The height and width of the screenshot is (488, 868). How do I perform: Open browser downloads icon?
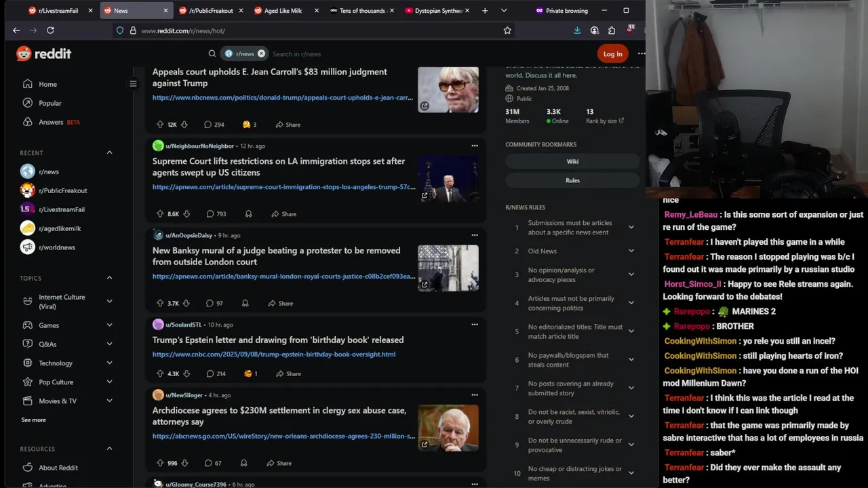[577, 30]
